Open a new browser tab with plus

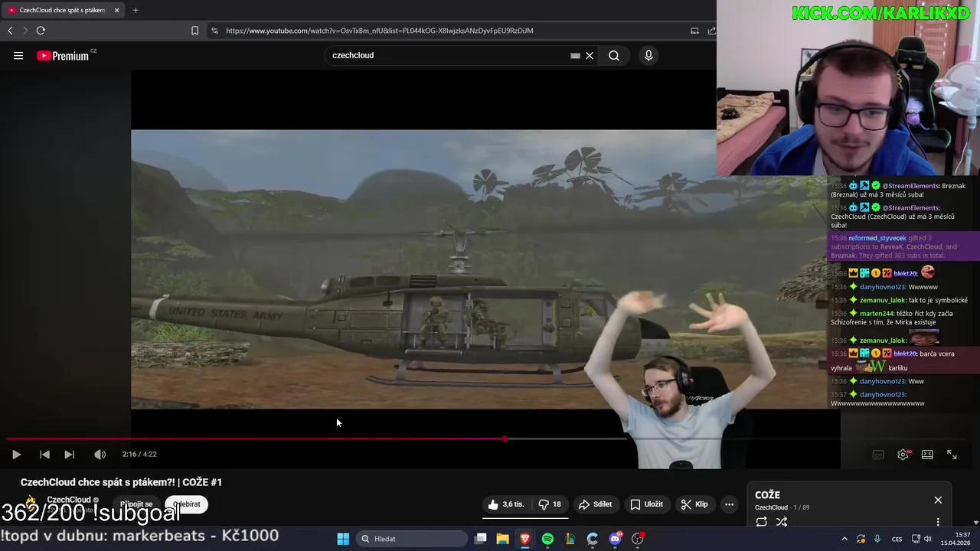pos(136,10)
